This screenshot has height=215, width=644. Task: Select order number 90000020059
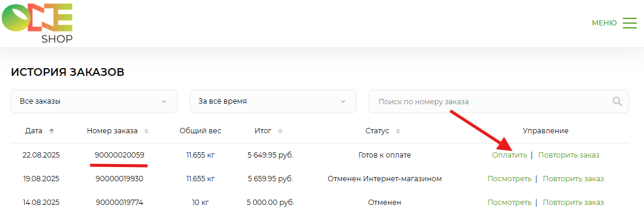(x=120, y=155)
